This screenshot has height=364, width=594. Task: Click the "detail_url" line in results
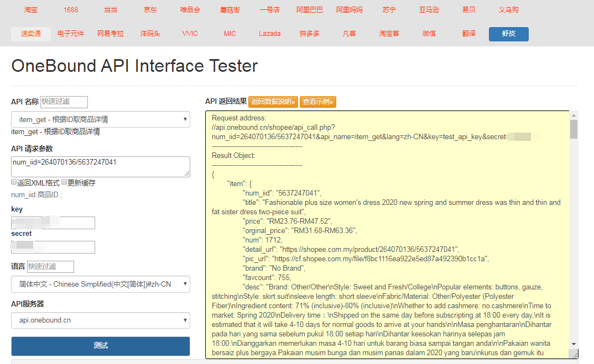coord(351,249)
